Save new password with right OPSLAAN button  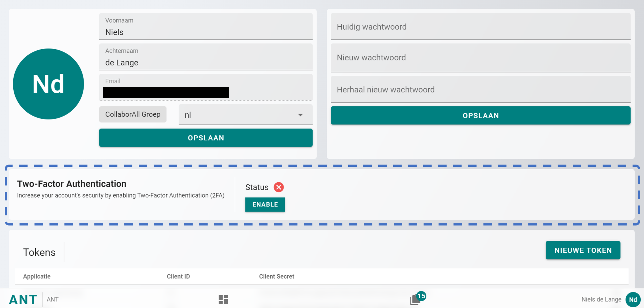480,116
